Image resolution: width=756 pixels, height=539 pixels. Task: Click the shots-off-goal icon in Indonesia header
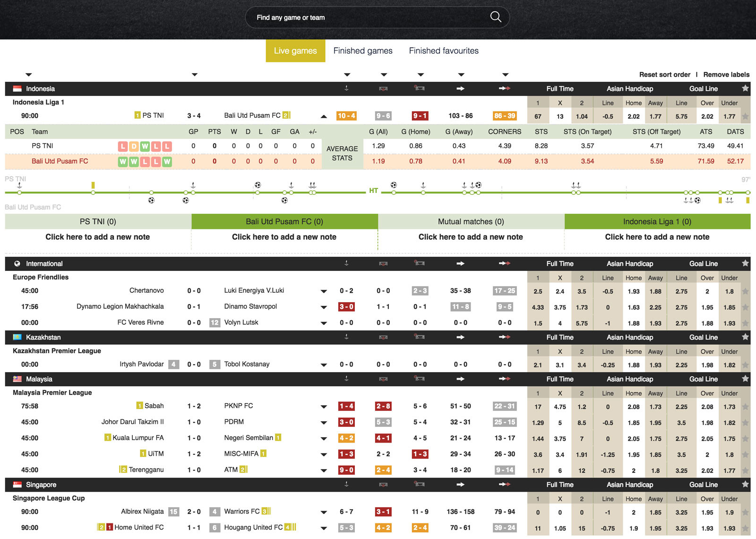coord(420,88)
